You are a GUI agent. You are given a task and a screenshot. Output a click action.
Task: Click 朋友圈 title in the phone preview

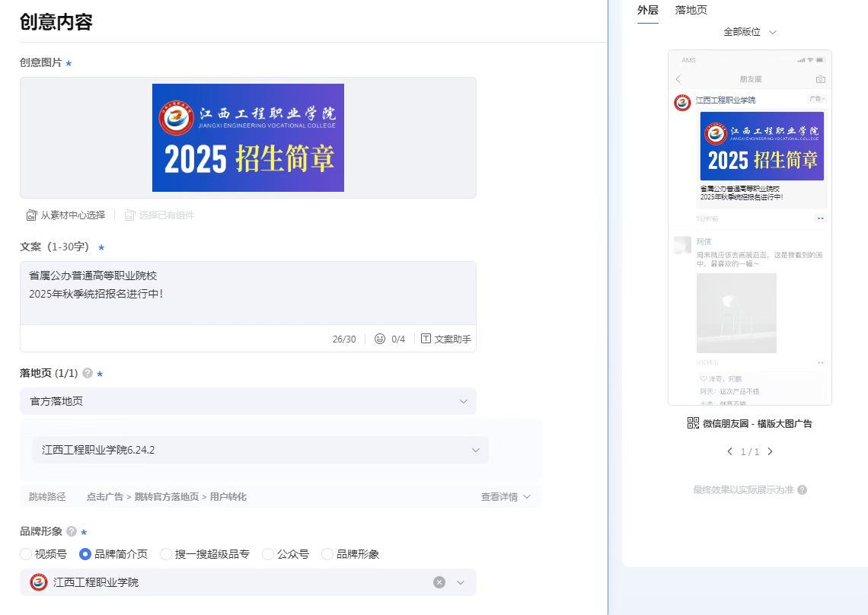751,79
